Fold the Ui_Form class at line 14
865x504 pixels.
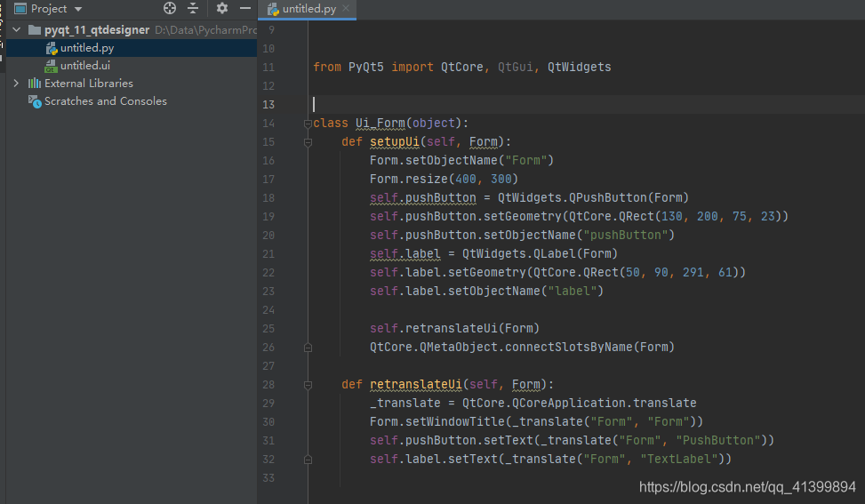308,124
